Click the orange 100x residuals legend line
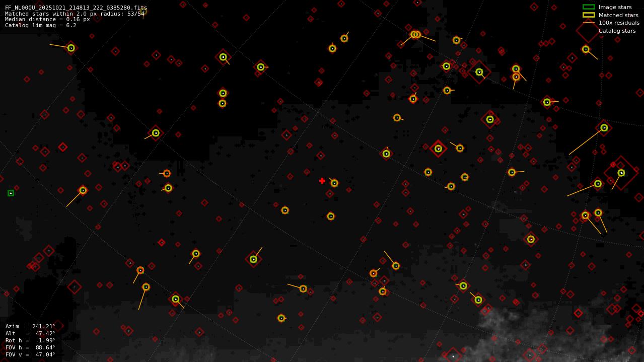The image size is (644, 362). coord(589,23)
